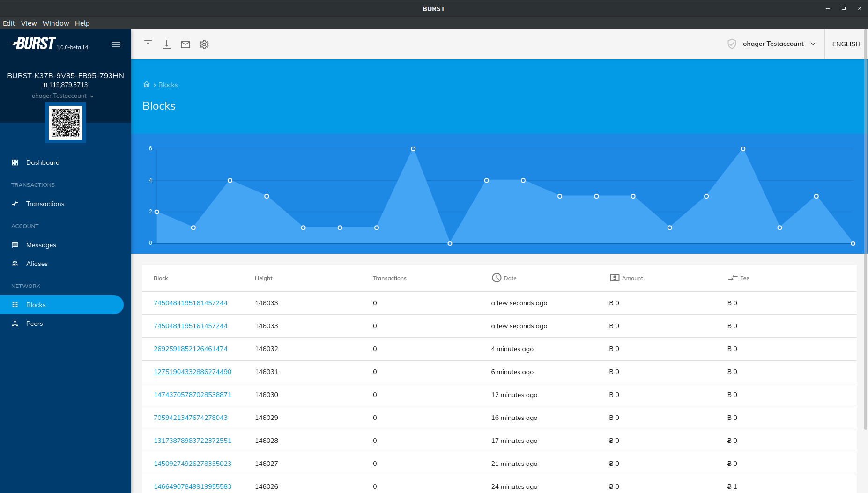Expand ohager Testaccount selector in sidebar
Image resolution: width=868 pixels, height=493 pixels.
pos(63,96)
